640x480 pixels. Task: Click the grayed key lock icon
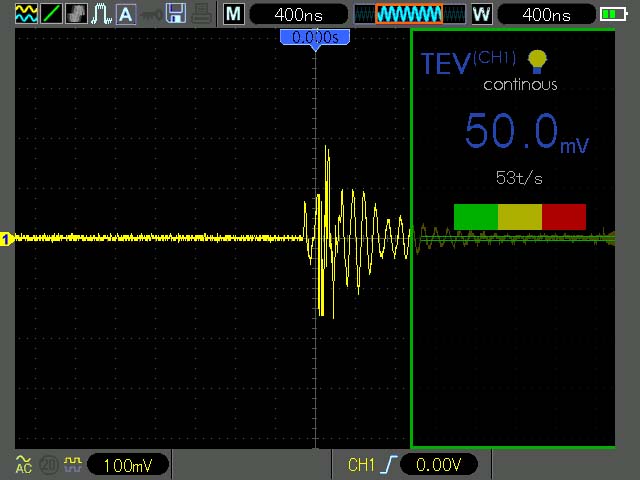(x=151, y=15)
